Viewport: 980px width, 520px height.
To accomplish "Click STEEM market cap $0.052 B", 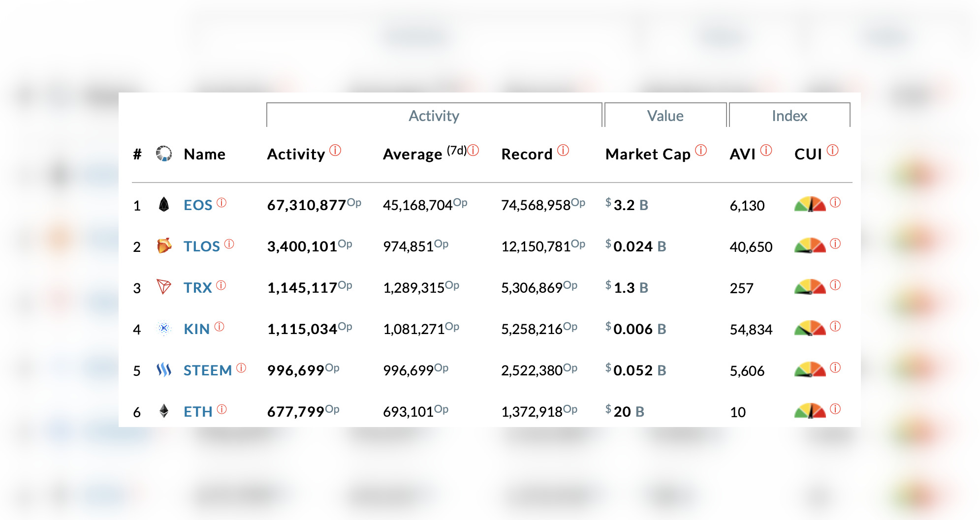I will coord(636,370).
